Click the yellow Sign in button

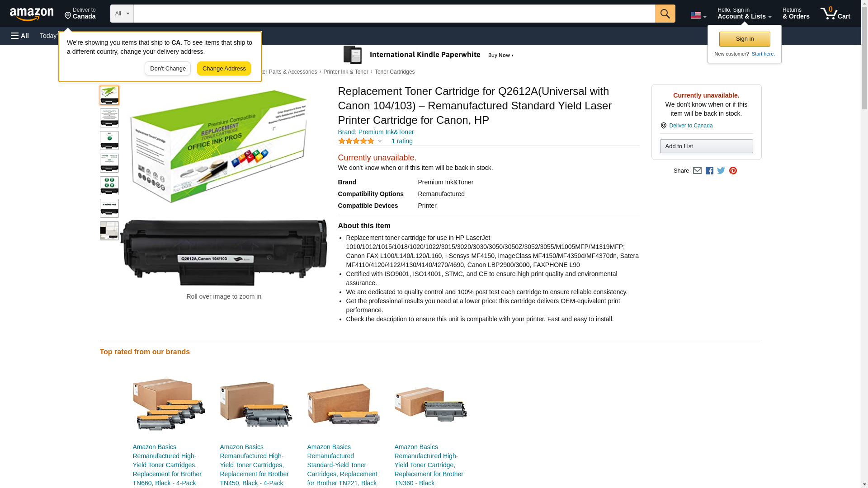click(745, 39)
